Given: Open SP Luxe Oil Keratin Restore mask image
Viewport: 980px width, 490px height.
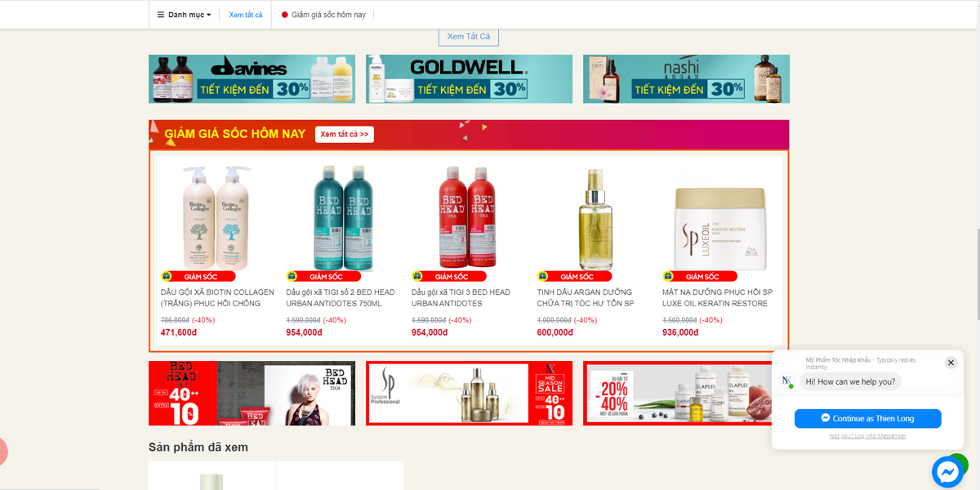Looking at the screenshot, I should pyautogui.click(x=720, y=229).
